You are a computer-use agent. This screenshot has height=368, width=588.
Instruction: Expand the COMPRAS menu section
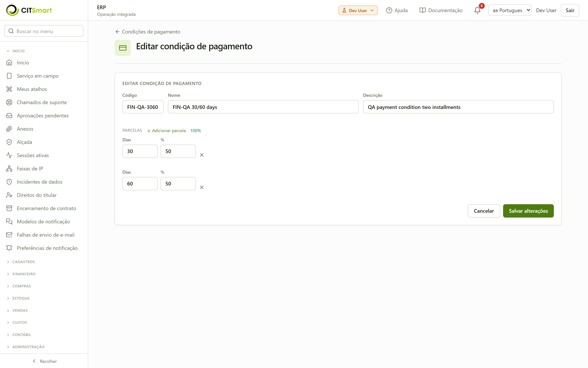[x=19, y=286]
